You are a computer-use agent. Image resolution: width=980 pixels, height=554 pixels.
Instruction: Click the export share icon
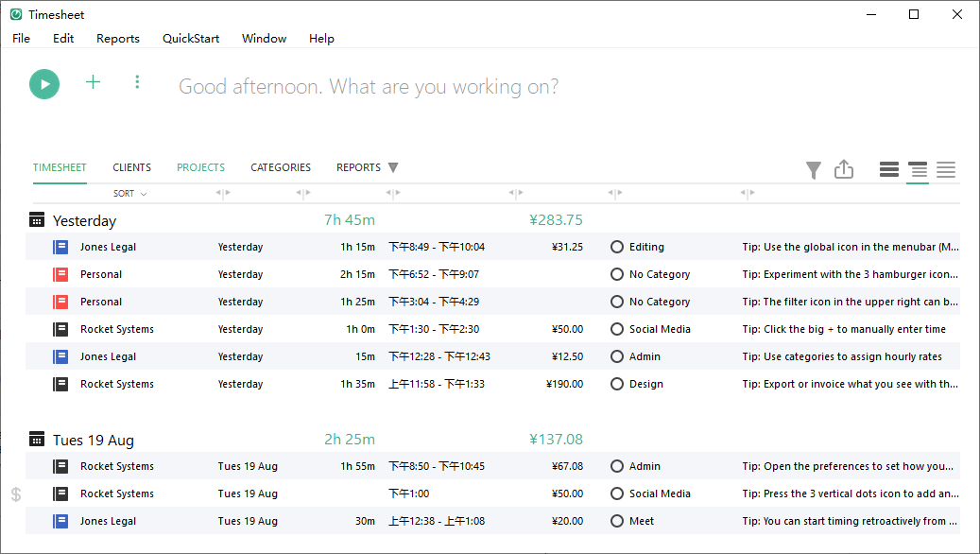[844, 169]
